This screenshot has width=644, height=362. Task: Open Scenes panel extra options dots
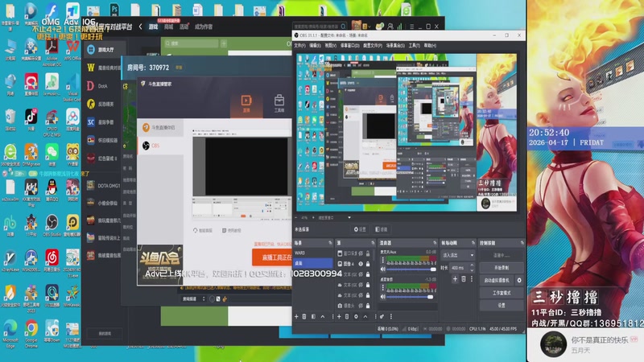[333, 316]
